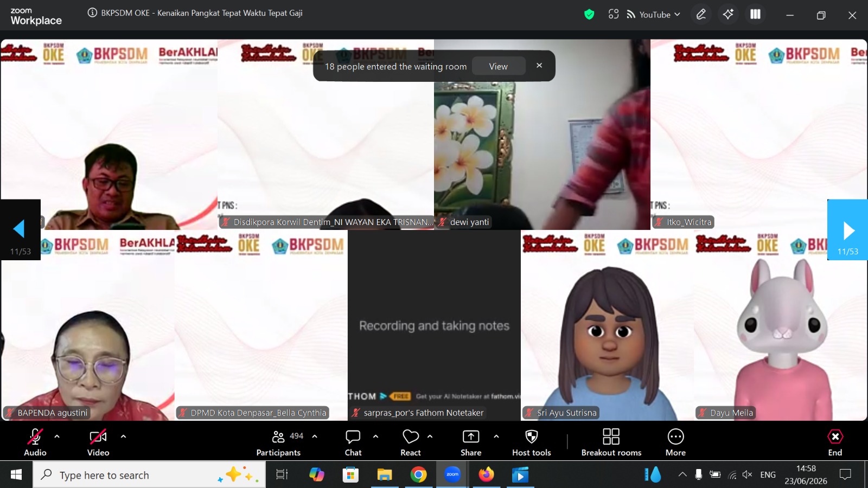Start Video camera
Viewport: 868px width, 488px height.
98,443
